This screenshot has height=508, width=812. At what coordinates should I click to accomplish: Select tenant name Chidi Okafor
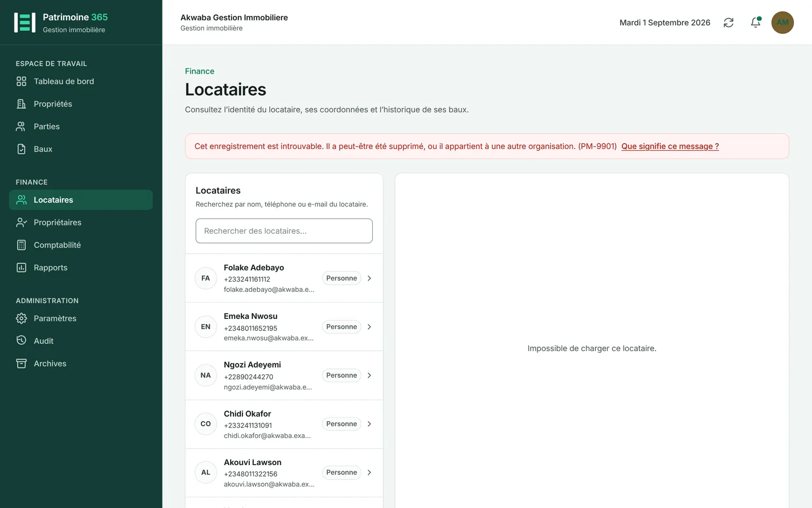click(248, 414)
